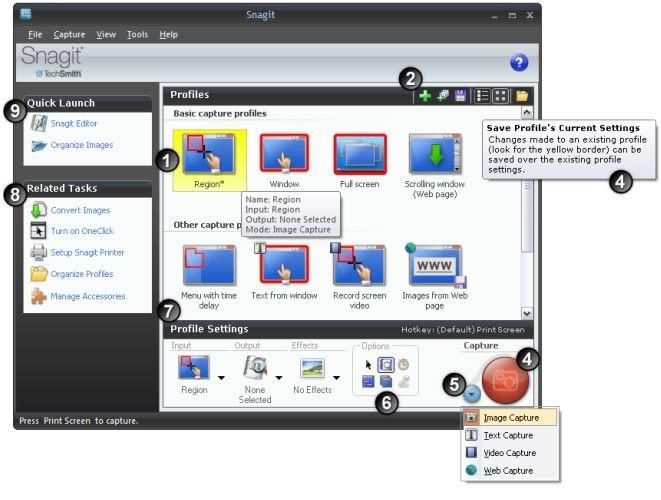Screen dimensions: 661x500
Task: Toggle the keep links option icon
Action: pyautogui.click(x=368, y=382)
